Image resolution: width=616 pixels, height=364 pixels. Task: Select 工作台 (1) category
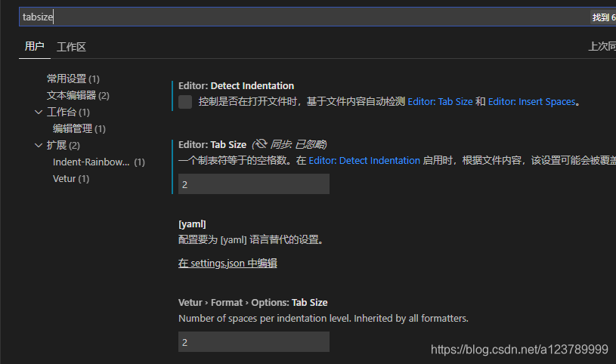point(68,113)
